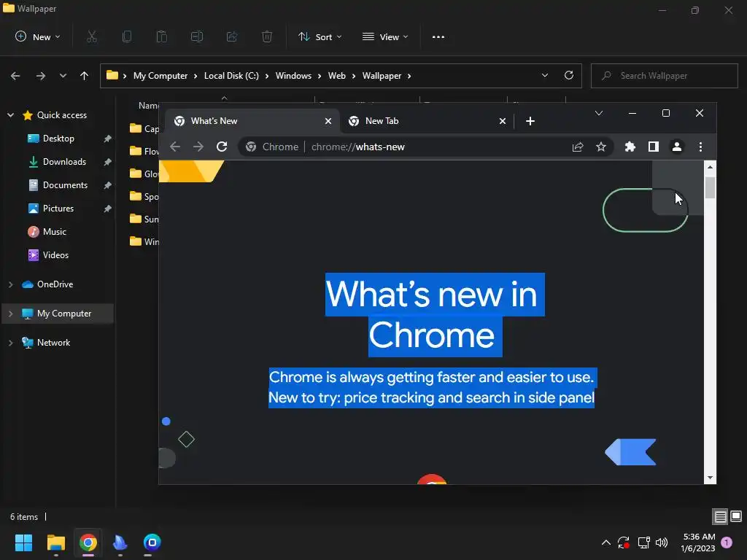Viewport: 747px width, 560px height.
Task: Click Web in the breadcrumb path
Action: coord(337,76)
